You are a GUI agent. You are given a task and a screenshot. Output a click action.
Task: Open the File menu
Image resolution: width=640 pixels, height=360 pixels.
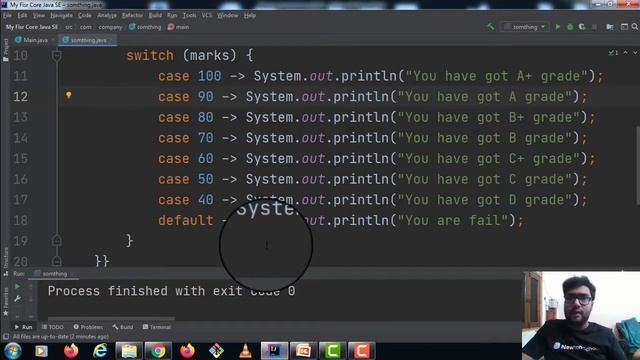click(7, 16)
